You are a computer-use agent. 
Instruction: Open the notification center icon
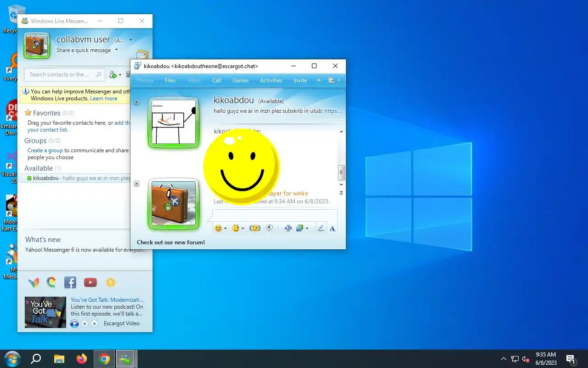tap(571, 359)
